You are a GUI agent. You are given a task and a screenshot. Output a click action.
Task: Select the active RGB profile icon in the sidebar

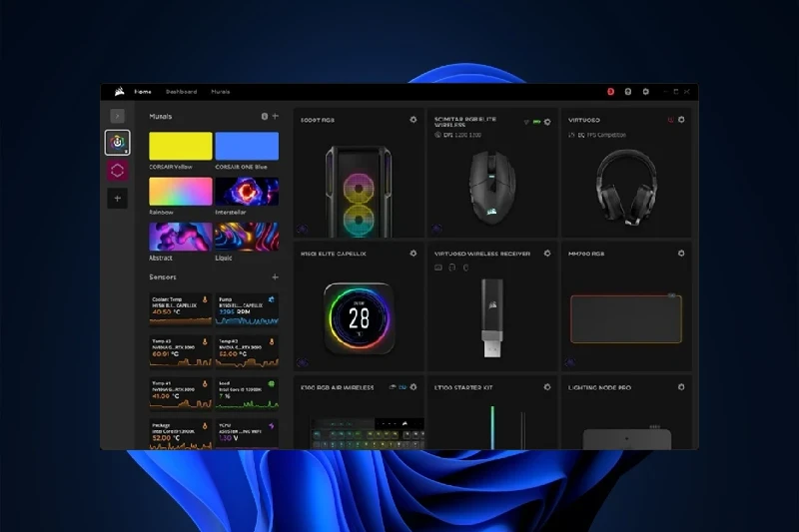click(x=117, y=143)
